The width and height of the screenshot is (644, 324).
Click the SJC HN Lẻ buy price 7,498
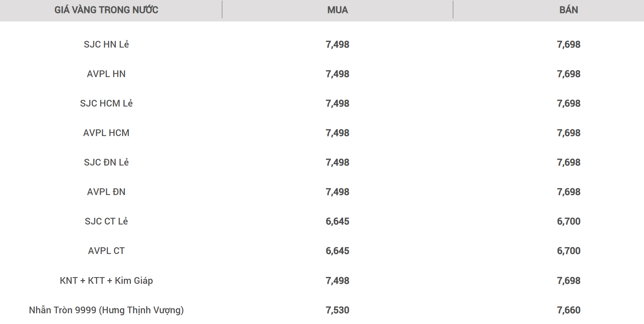coord(337,44)
